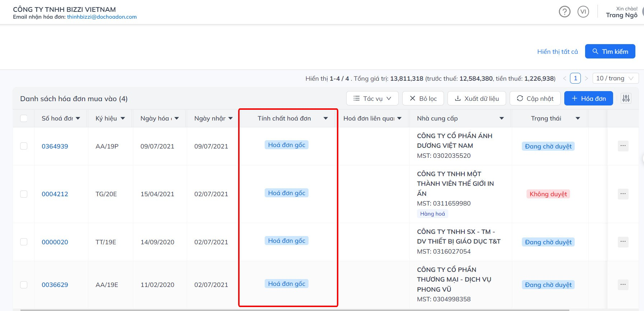Open invoice number 0036629 link
The width and height of the screenshot is (644, 311).
point(55,285)
